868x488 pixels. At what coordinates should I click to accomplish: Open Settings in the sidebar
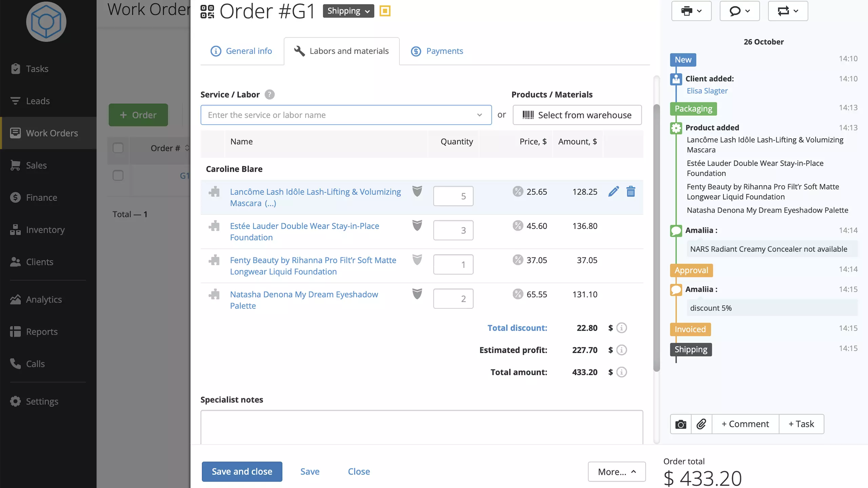[48, 401]
